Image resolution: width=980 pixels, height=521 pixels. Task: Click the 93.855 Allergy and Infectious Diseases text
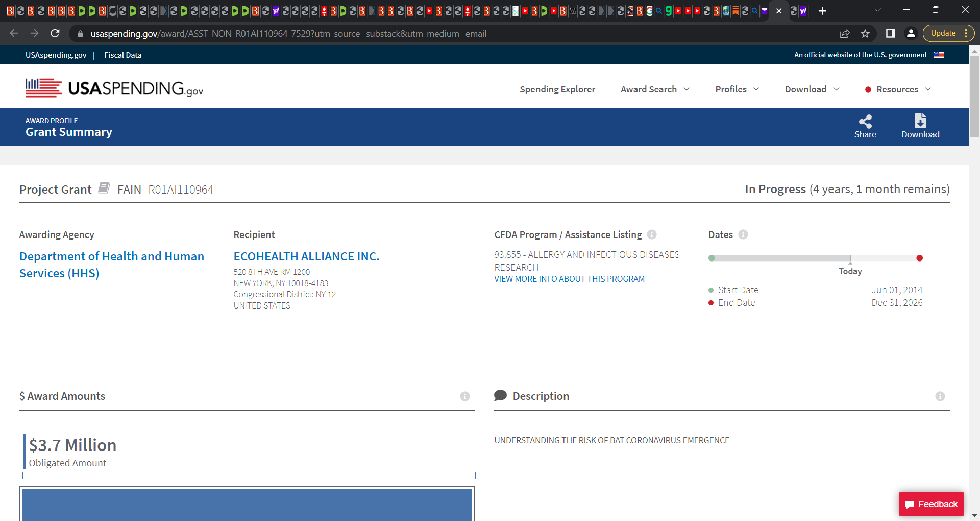click(x=587, y=261)
